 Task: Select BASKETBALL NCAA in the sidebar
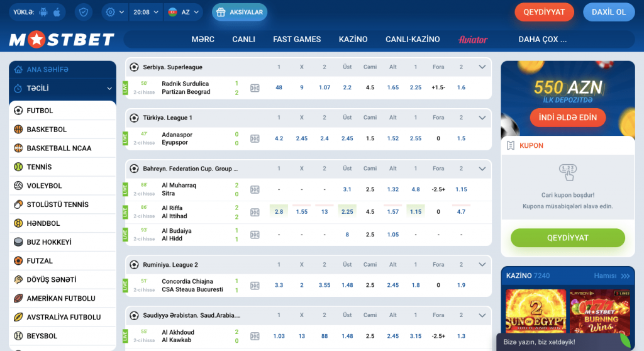click(62, 148)
